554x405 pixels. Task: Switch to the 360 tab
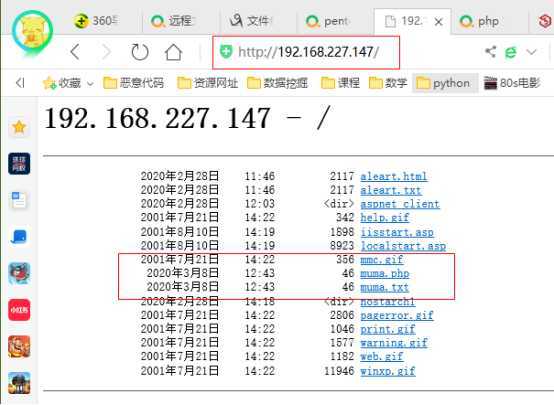coord(96,21)
